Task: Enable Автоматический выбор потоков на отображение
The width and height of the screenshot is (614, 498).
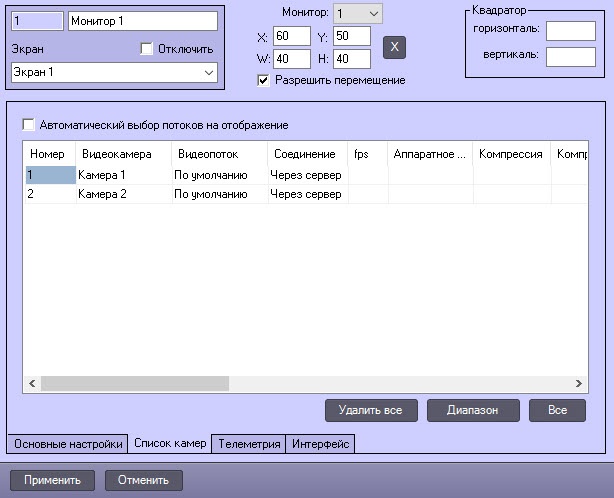Action: 28,125
